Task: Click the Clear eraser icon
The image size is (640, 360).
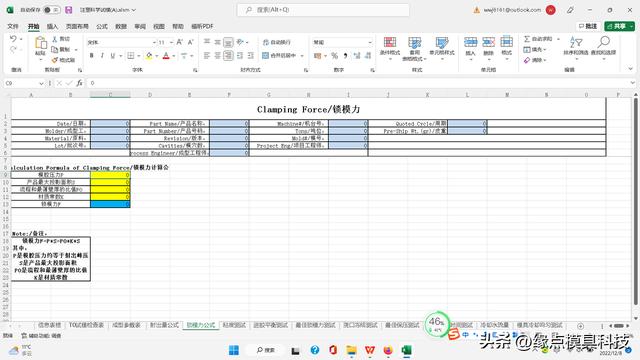Action: coord(527,60)
